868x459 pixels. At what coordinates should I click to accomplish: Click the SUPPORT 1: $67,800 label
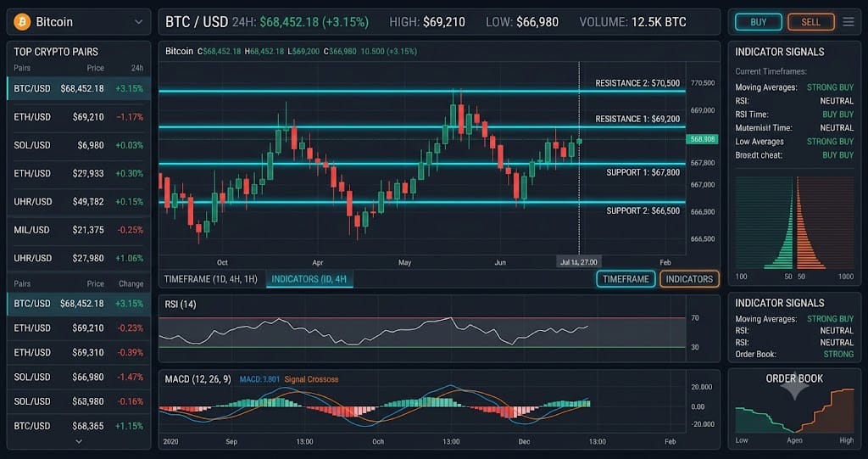643,172
